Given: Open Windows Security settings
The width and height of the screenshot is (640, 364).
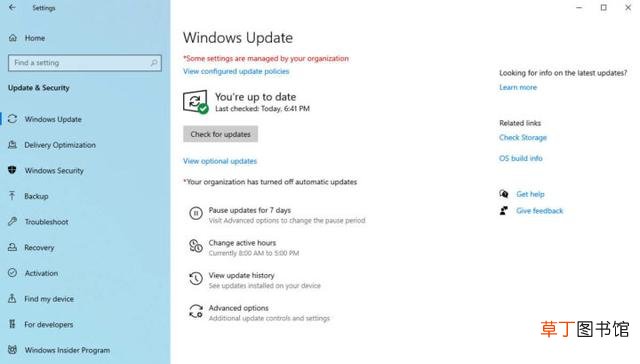Looking at the screenshot, I should click(54, 171).
